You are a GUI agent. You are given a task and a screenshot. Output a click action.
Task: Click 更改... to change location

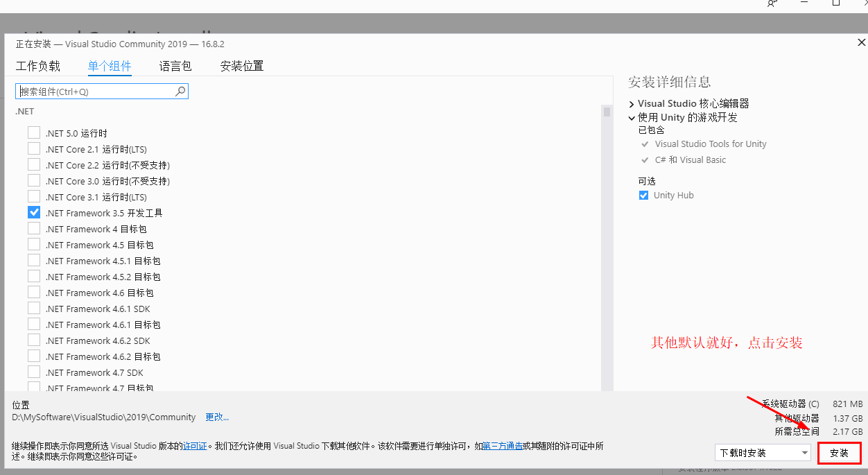click(217, 417)
